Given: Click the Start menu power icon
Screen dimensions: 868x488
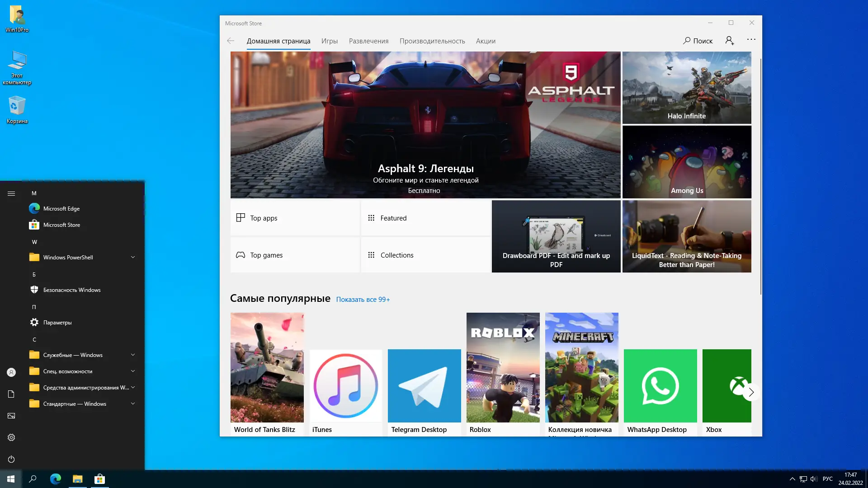Looking at the screenshot, I should click(11, 459).
